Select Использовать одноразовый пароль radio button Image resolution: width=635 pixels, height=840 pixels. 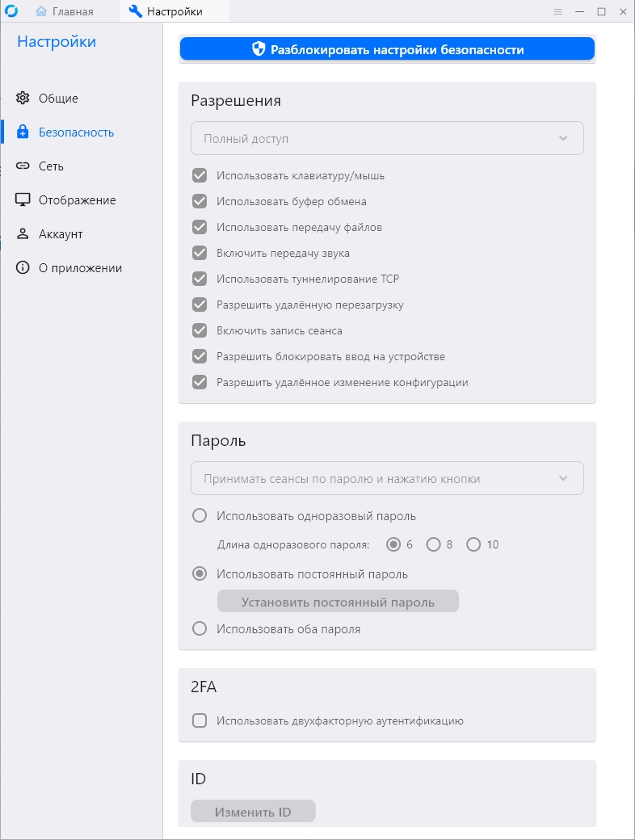coord(200,515)
